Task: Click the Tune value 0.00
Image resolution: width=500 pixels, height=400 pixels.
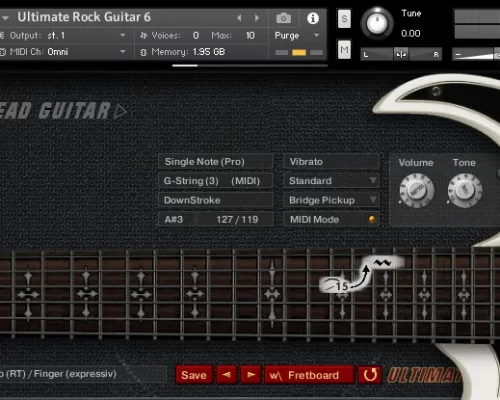Action: 411,34
